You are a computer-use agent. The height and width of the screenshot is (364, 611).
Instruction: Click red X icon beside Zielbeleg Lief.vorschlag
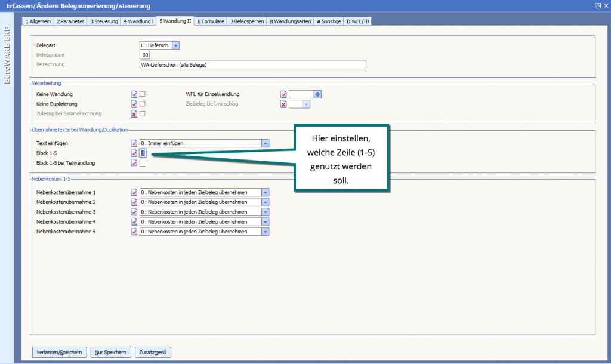click(x=283, y=104)
